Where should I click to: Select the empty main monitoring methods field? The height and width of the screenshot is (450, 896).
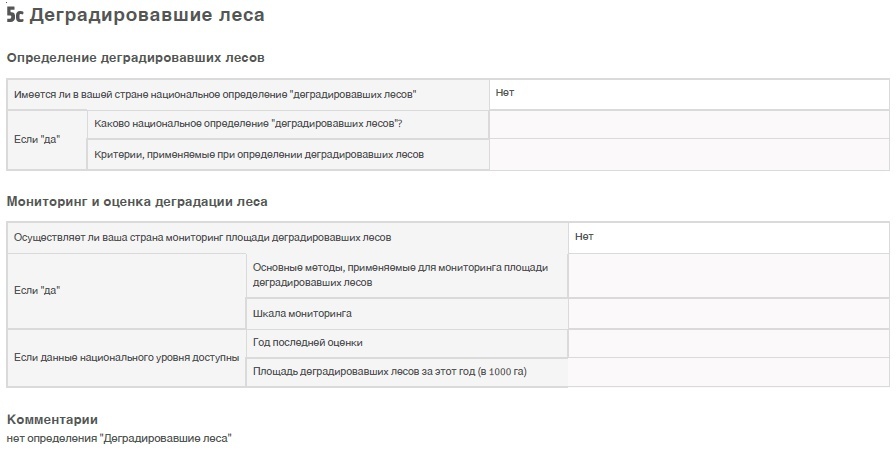click(x=729, y=275)
